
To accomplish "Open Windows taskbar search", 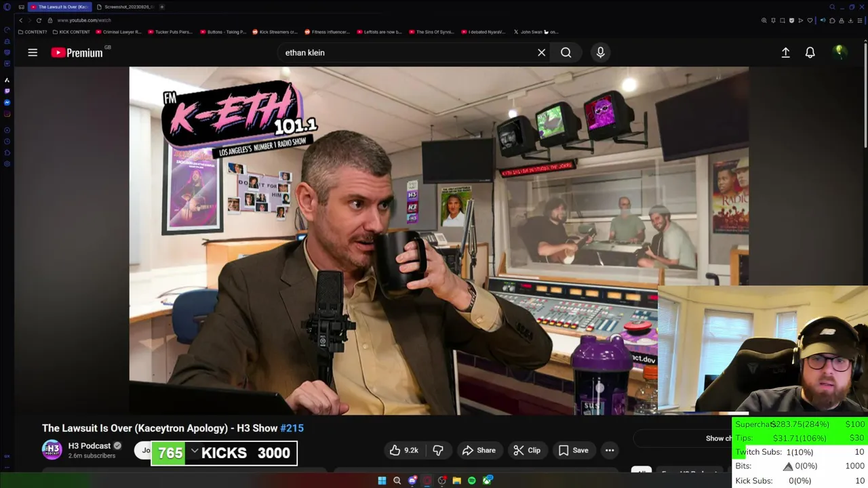I will click(x=397, y=481).
